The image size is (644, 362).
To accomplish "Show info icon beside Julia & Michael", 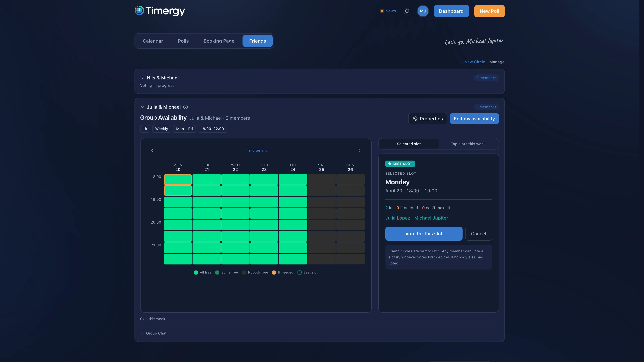I will pyautogui.click(x=185, y=107).
